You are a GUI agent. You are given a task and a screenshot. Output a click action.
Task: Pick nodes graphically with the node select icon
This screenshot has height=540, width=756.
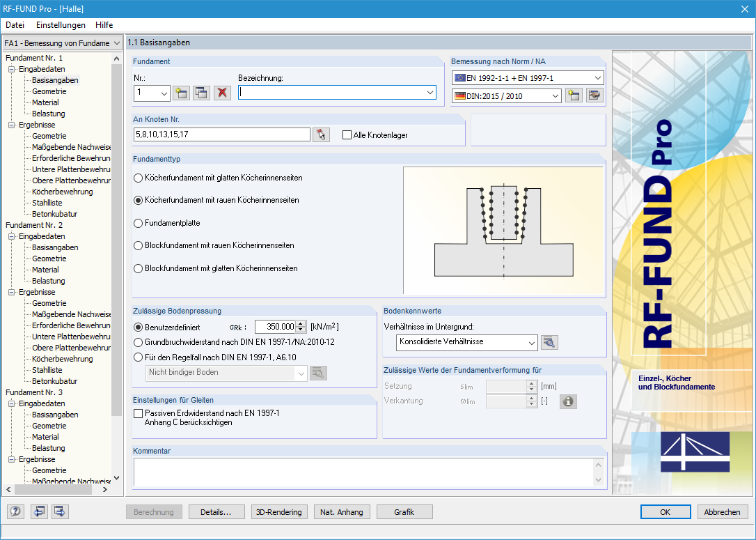click(321, 134)
